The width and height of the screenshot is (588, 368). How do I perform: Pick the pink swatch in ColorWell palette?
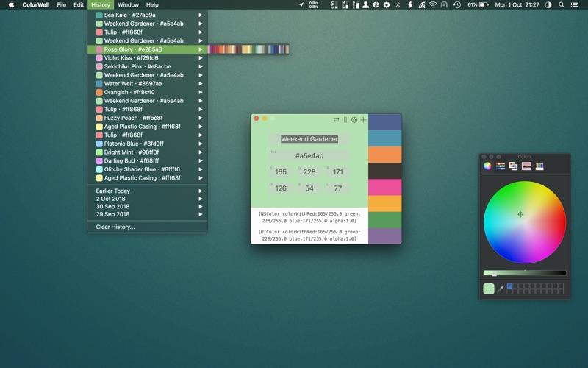click(x=384, y=188)
